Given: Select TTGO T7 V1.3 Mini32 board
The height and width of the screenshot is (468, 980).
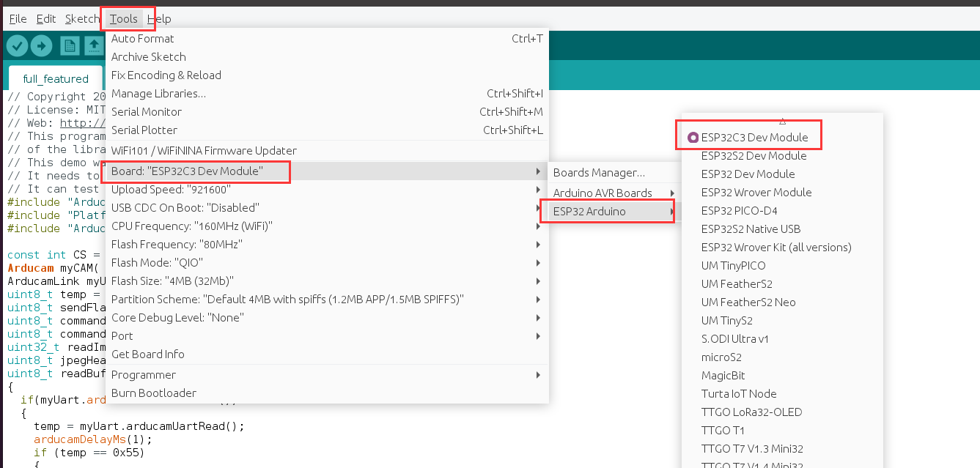Looking at the screenshot, I should [782, 448].
